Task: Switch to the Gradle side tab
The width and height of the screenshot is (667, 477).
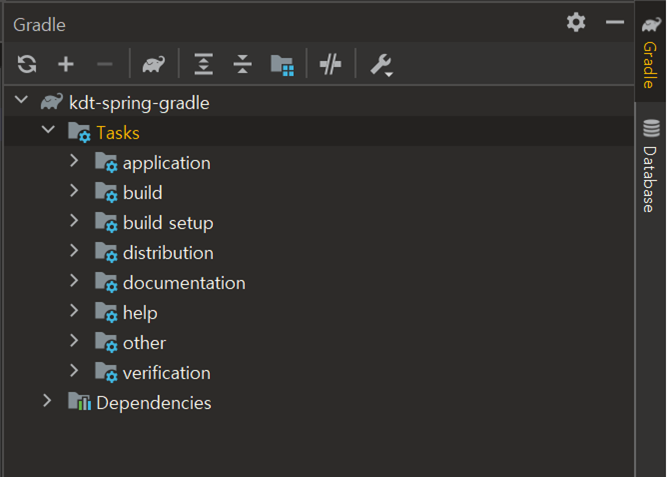Action: coord(650,52)
